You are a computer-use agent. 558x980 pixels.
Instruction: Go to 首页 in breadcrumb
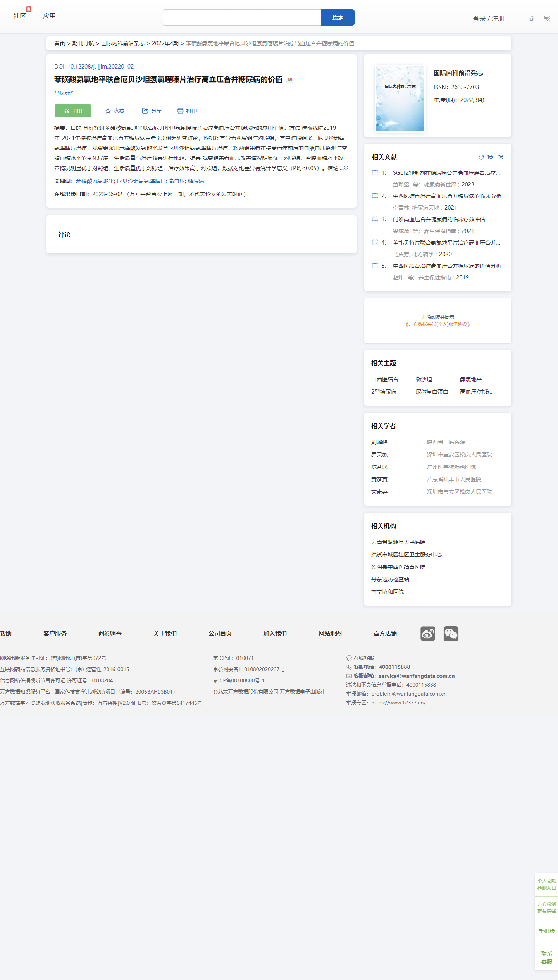coord(60,43)
